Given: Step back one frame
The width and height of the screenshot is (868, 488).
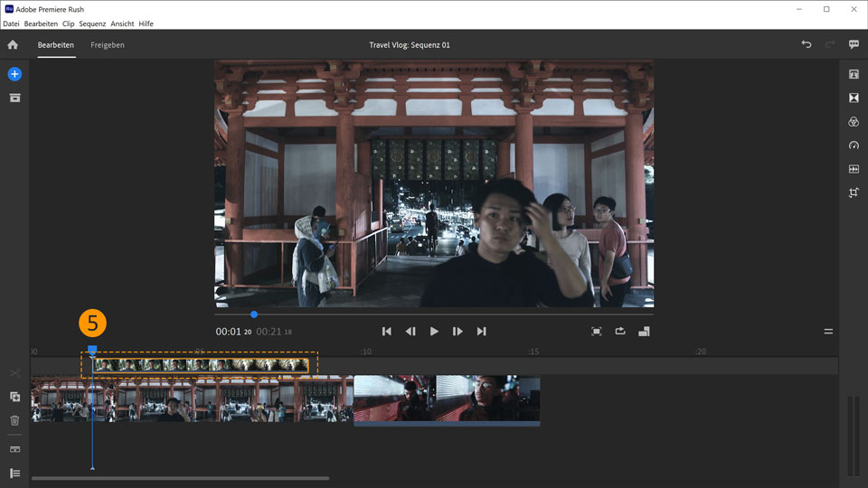Looking at the screenshot, I should click(x=410, y=332).
